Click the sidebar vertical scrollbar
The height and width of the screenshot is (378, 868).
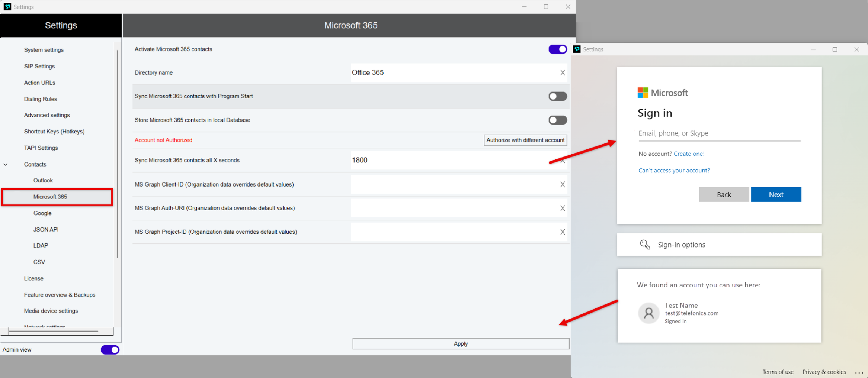(x=118, y=154)
